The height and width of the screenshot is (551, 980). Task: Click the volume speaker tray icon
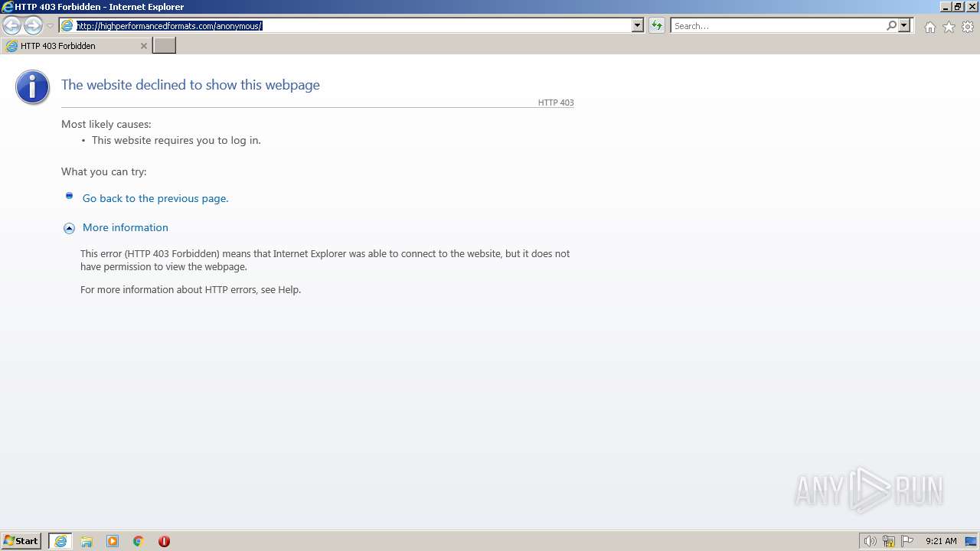pyautogui.click(x=871, y=541)
